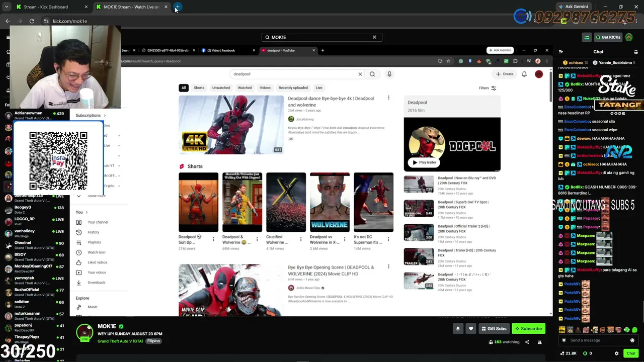Click the Get KICKs button
Screen dimensions: 644x362
pyautogui.click(x=608, y=37)
